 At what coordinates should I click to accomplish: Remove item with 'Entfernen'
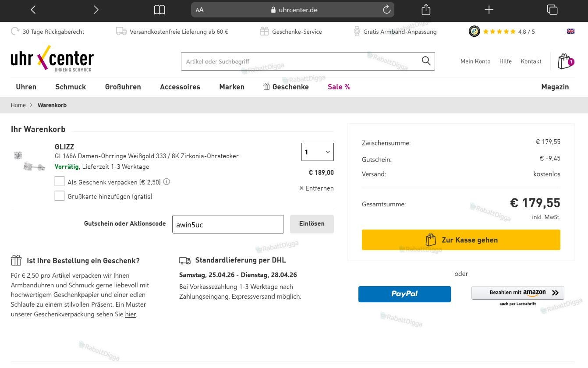pyautogui.click(x=316, y=188)
